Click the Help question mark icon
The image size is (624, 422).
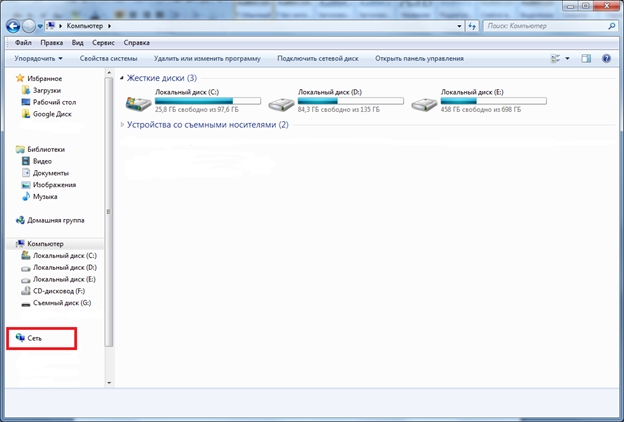click(606, 59)
